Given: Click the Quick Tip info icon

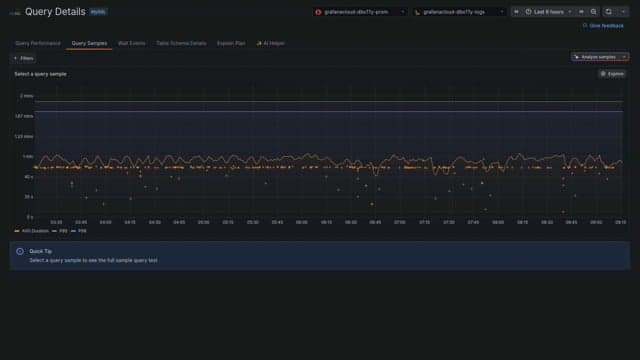Looking at the screenshot, I should (x=20, y=251).
